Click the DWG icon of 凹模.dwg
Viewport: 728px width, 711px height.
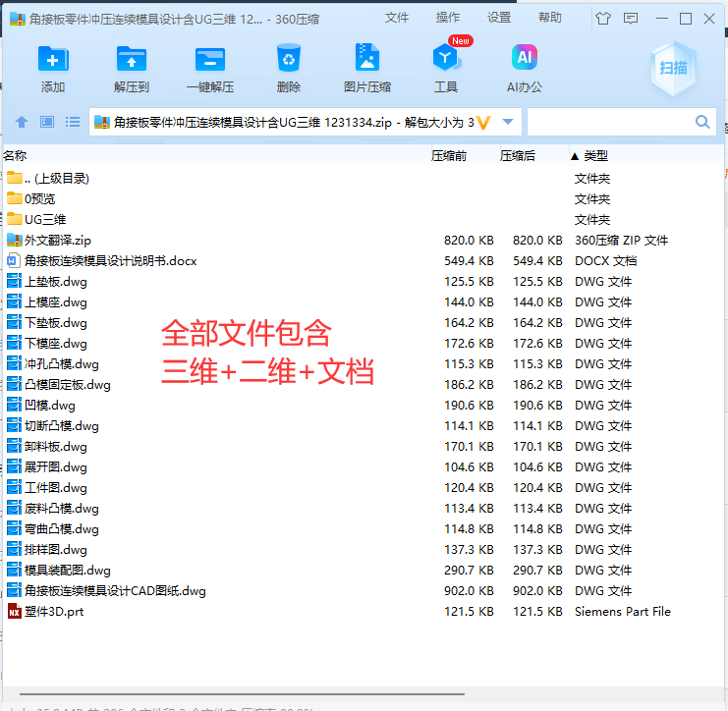coord(14,406)
